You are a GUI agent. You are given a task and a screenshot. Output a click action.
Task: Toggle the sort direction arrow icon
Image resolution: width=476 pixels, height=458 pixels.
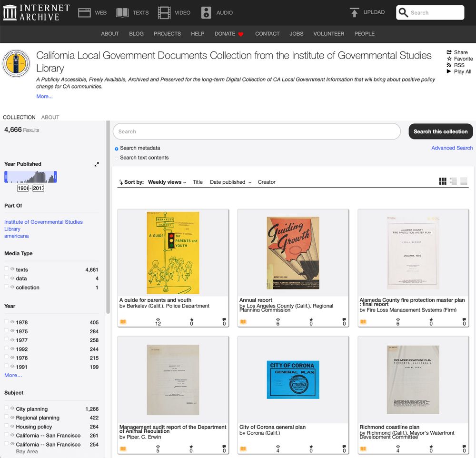[x=121, y=182]
